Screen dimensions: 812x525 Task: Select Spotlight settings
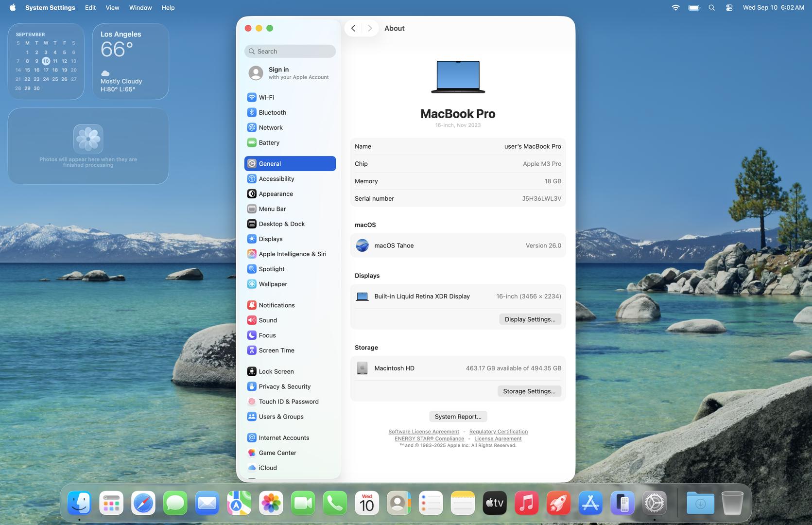pos(290,269)
